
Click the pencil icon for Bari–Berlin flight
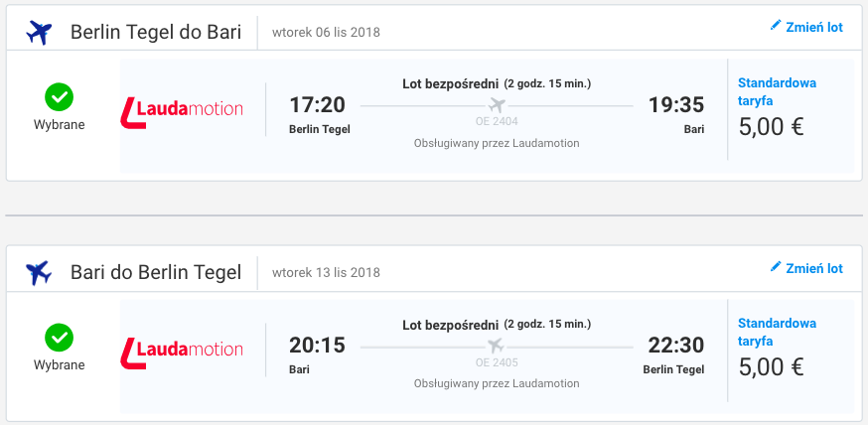[x=776, y=267]
